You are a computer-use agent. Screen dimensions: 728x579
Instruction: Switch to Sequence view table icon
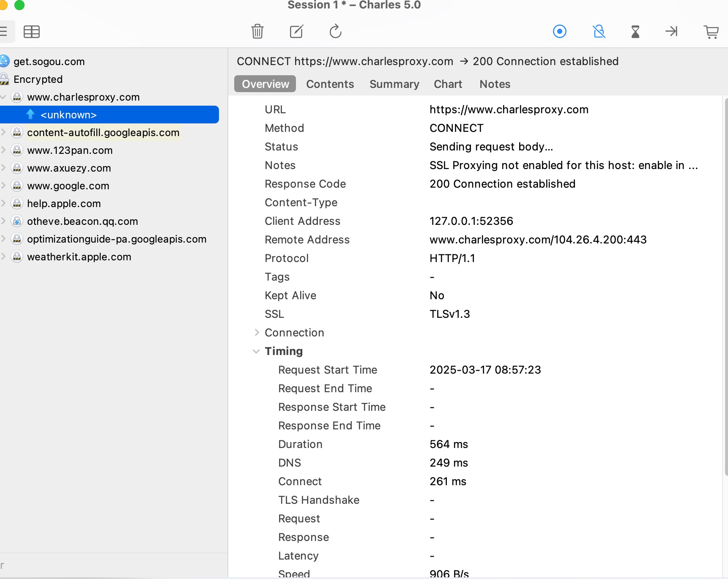[x=32, y=32]
